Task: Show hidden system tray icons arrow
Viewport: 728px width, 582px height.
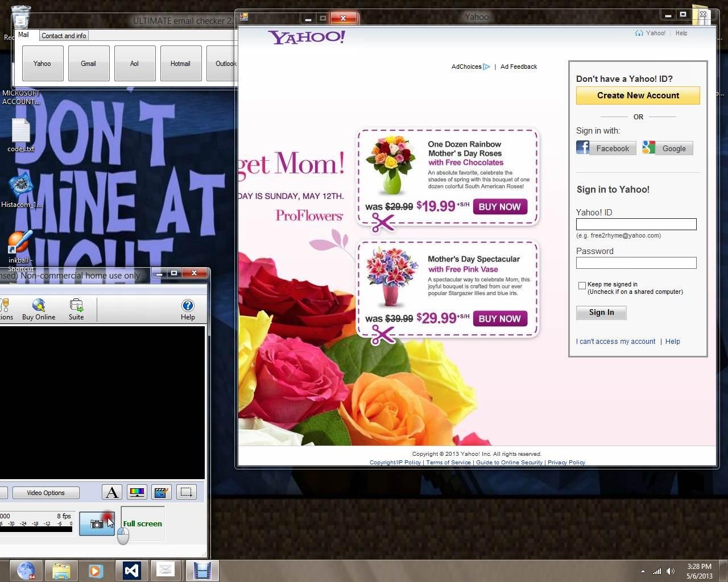Action: (x=643, y=571)
